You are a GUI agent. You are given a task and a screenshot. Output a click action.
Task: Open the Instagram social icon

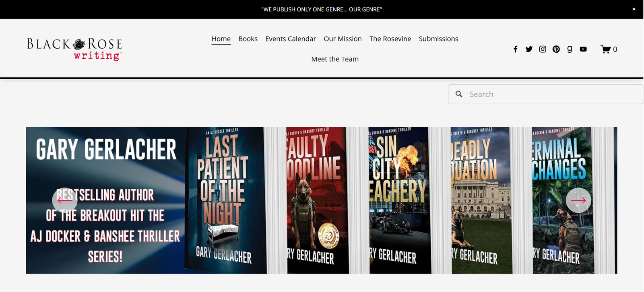(543, 49)
